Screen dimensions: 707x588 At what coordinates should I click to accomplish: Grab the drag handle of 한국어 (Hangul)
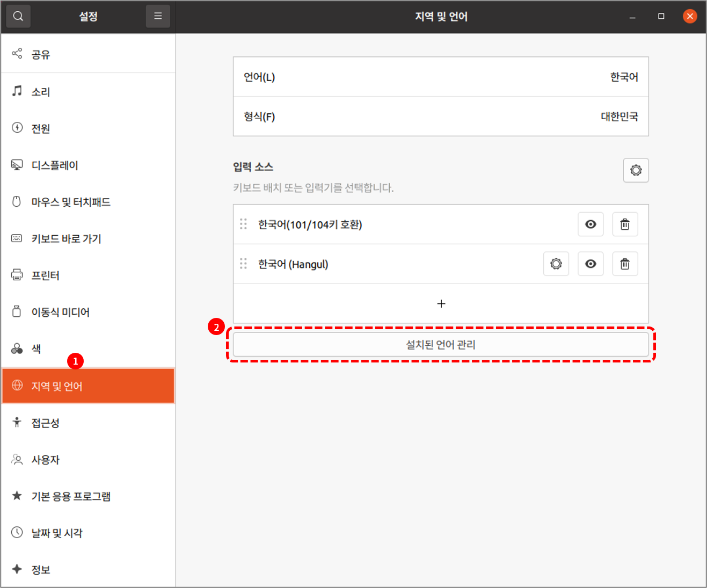tap(243, 264)
